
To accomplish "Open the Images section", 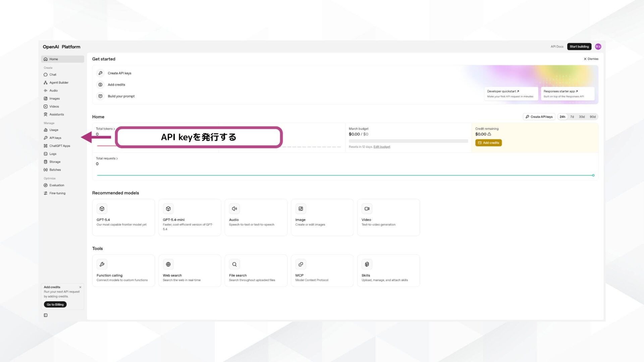I will [x=54, y=98].
